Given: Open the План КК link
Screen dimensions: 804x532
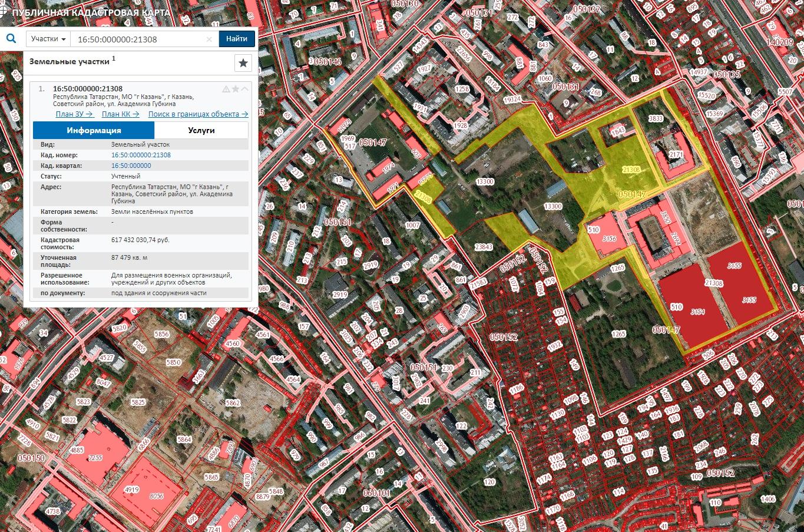Looking at the screenshot, I should coord(120,114).
